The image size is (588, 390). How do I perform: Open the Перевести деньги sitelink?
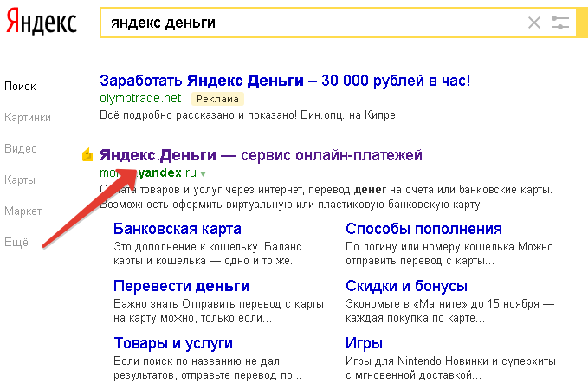coord(182,286)
